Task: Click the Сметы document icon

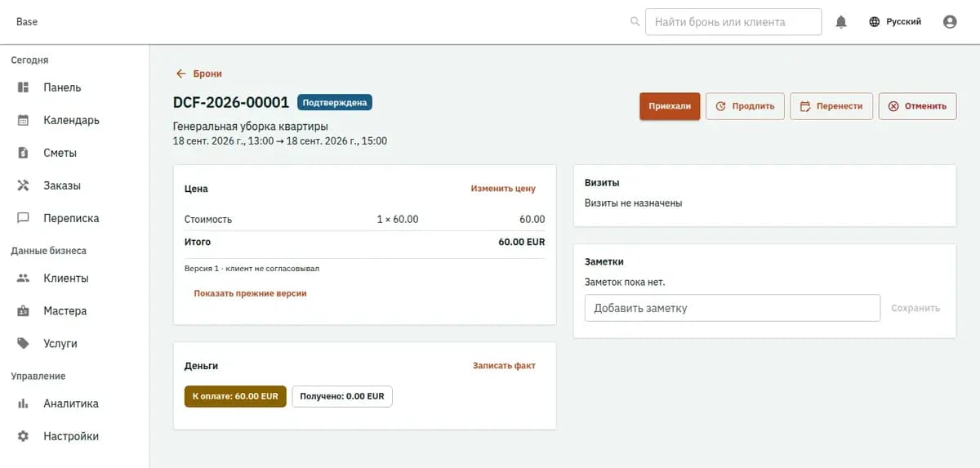Action: coord(24,153)
